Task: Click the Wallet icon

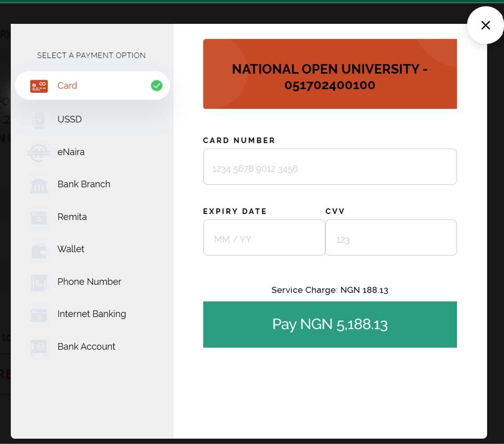Action: pos(39,249)
